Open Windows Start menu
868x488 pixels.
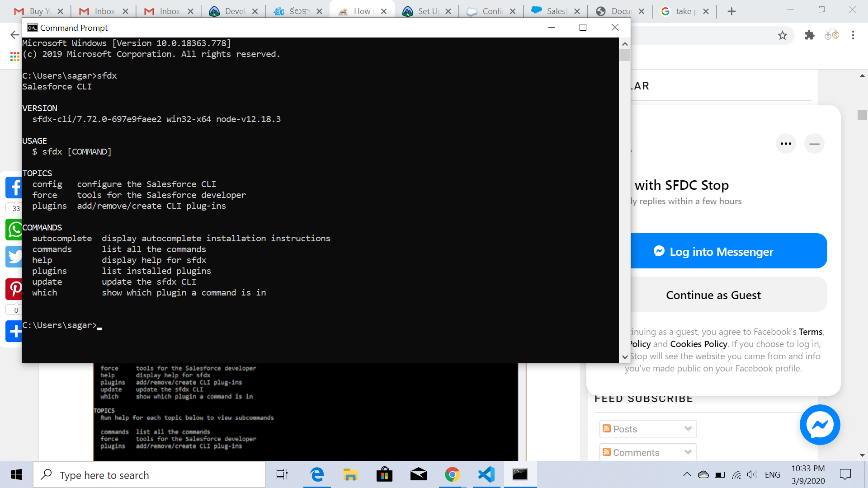16,474
